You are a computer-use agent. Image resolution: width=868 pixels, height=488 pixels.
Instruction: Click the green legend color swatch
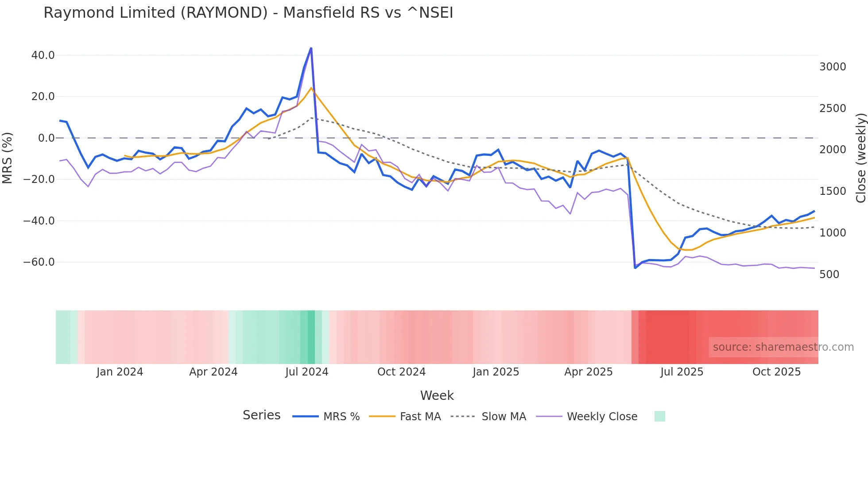pyautogui.click(x=660, y=416)
